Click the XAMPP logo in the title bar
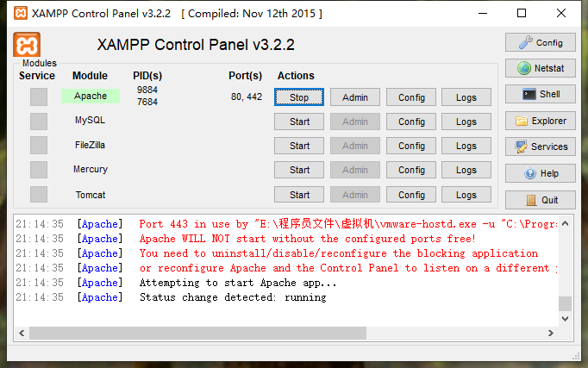588x368 pixels. (x=21, y=13)
